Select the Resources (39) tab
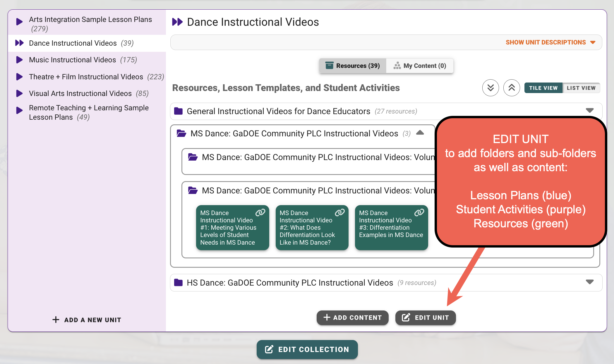 353,66
